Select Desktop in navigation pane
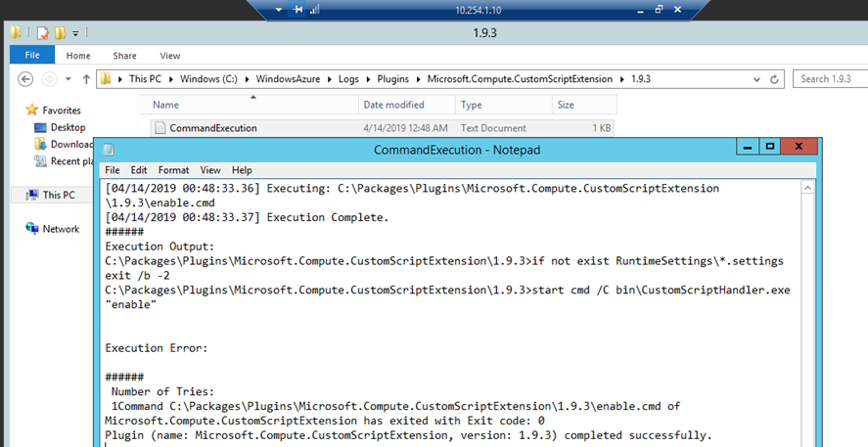This screenshot has height=447, width=868. 69,127
